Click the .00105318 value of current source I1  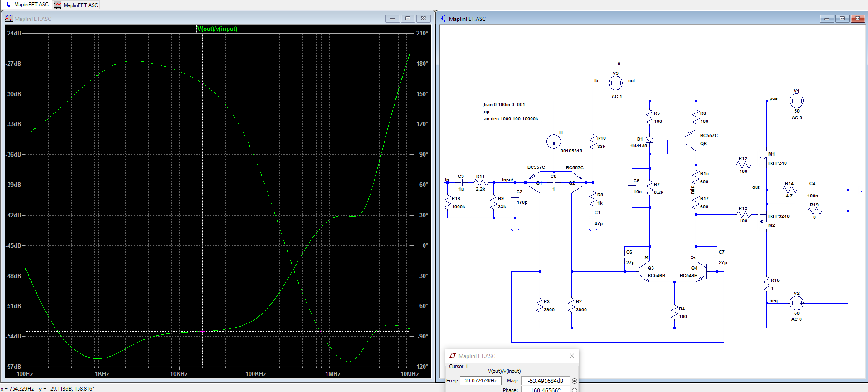coord(571,151)
